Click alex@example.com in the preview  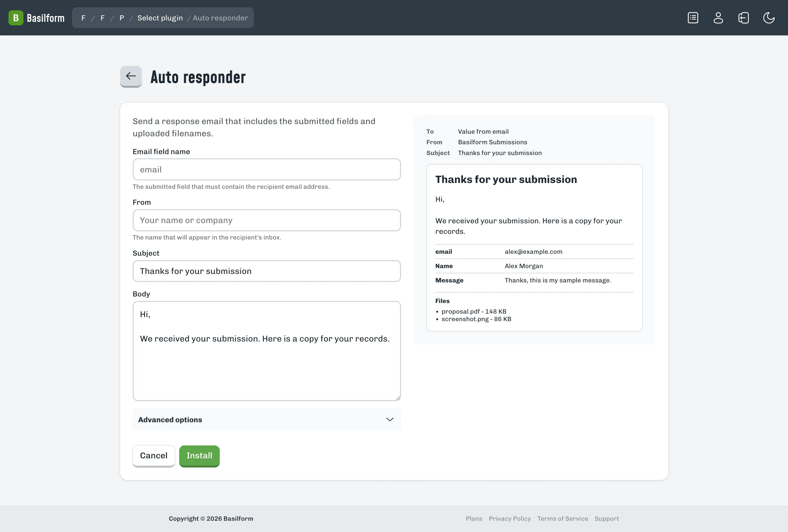(x=533, y=252)
